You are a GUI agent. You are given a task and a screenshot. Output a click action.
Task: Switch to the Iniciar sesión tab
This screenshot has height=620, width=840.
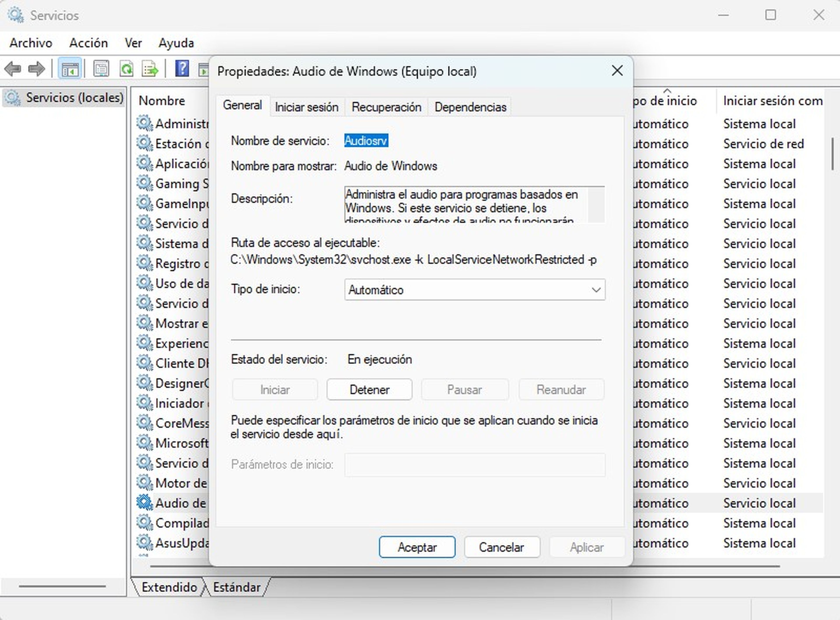pyautogui.click(x=307, y=107)
